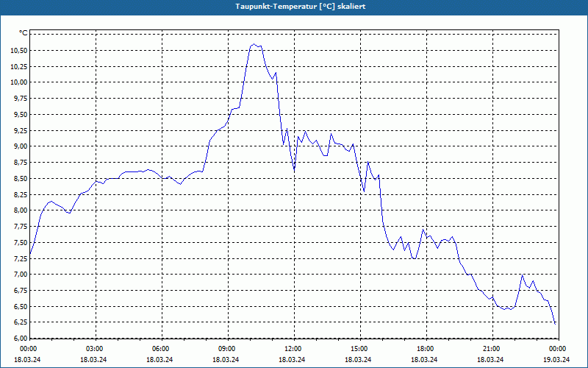Click the 9,00 y-axis label

pyautogui.click(x=21, y=146)
